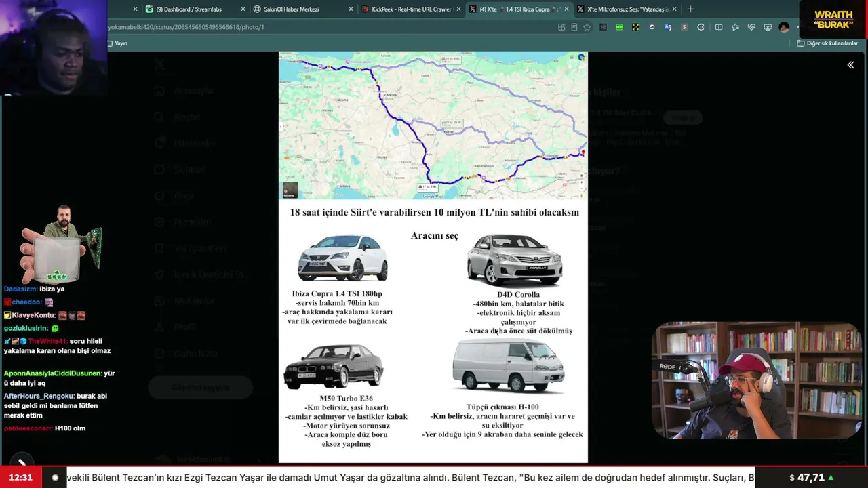Click the browser profile avatar

tap(784, 27)
